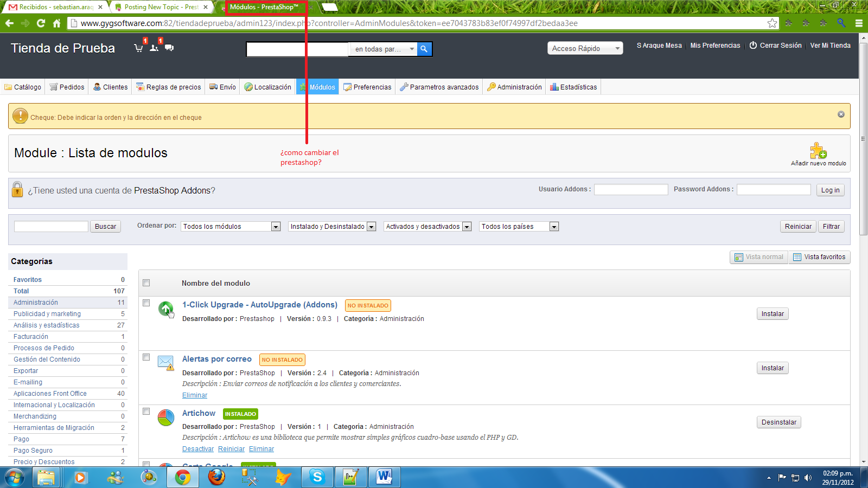Open Windows Explorer from the taskbar
868x488 pixels.
pyautogui.click(x=46, y=478)
